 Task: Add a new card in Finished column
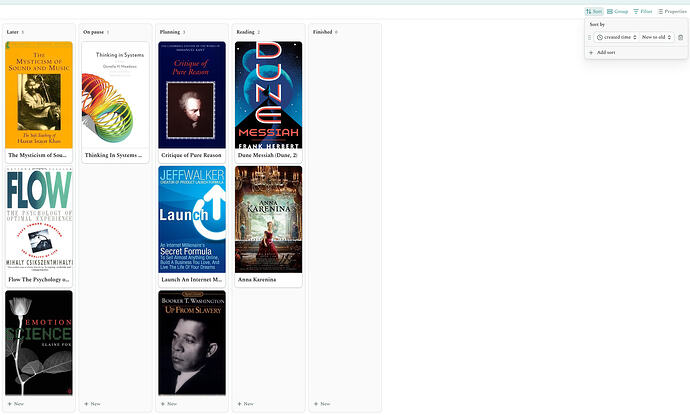click(x=322, y=404)
